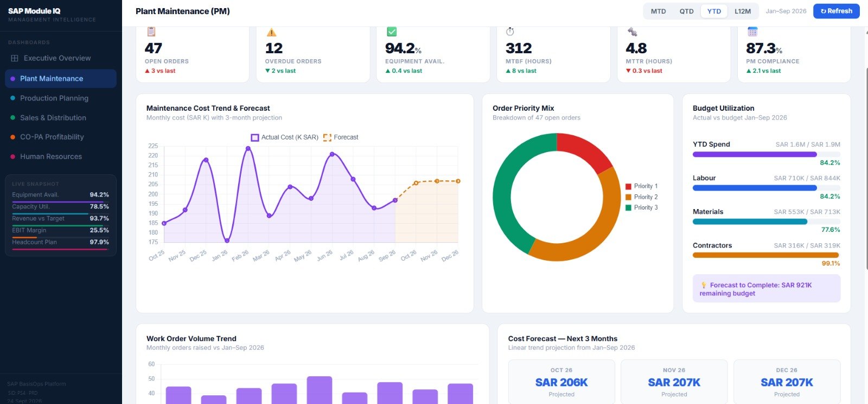Click the SAR 316K / SAR 319K contractors value
Image resolution: width=868 pixels, height=404 pixels.
click(807, 246)
